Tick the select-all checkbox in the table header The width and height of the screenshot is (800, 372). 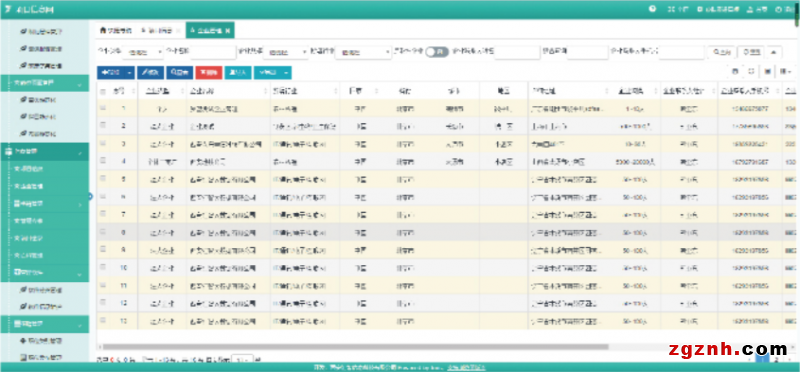[x=103, y=91]
